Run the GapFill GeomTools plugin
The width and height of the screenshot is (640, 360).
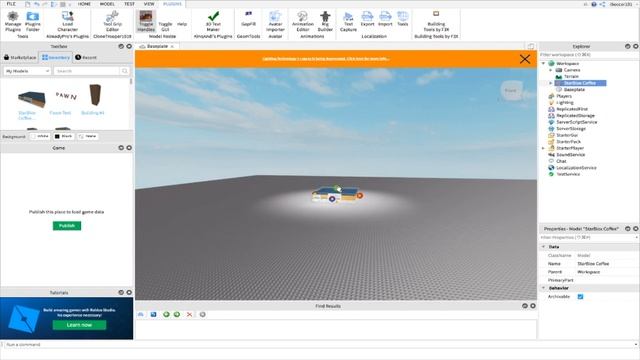248,20
